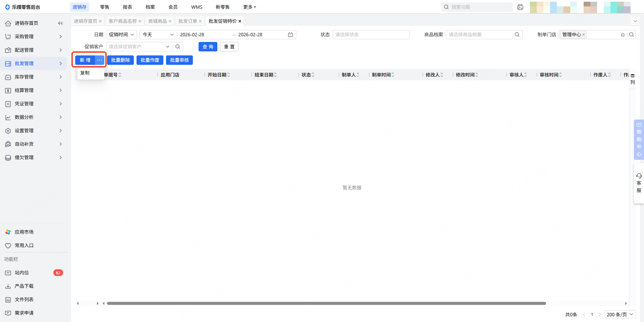Sort by 单据号 column
The width and height of the screenshot is (644, 322).
coord(120,75)
